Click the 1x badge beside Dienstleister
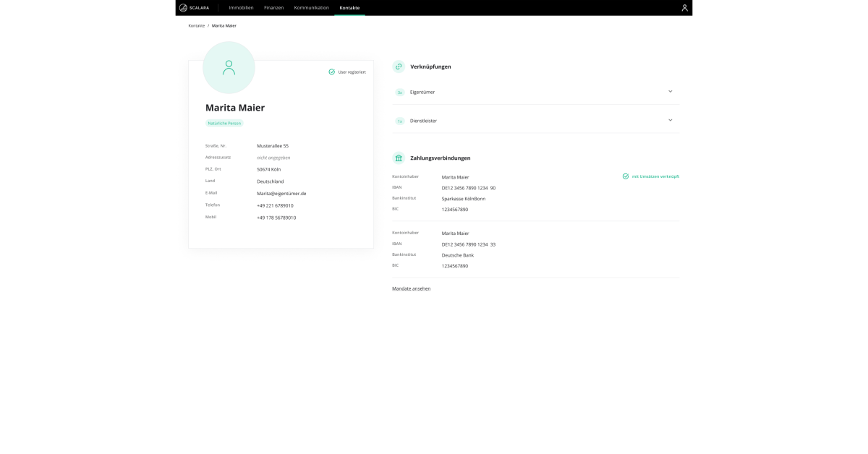The image size is (868, 454). 399,121
